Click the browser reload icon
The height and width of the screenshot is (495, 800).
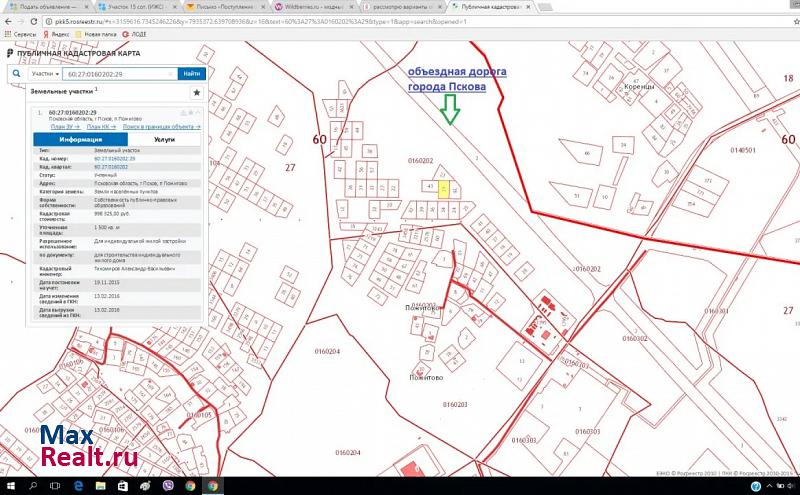point(35,20)
